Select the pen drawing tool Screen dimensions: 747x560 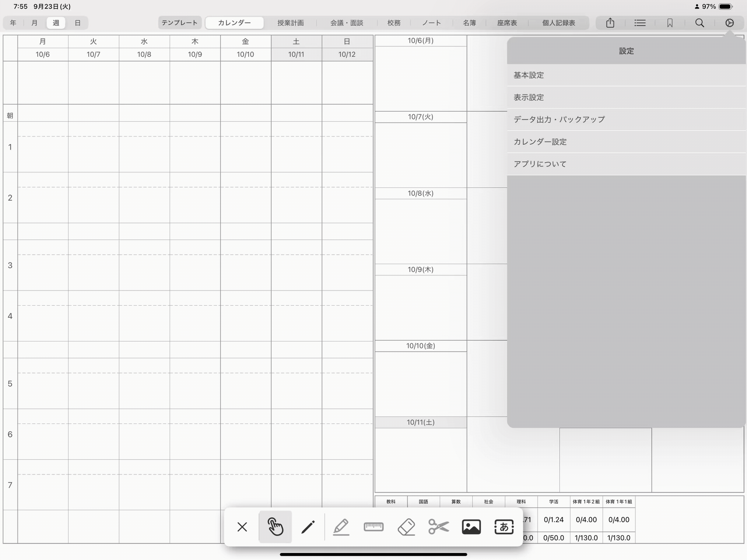pyautogui.click(x=308, y=527)
